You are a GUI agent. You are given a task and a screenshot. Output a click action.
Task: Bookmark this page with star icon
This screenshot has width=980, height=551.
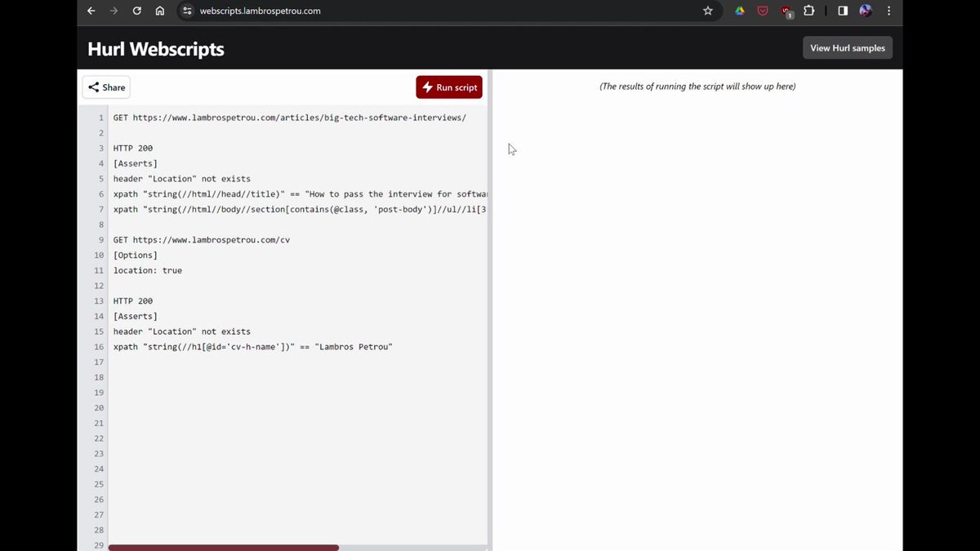pyautogui.click(x=708, y=11)
